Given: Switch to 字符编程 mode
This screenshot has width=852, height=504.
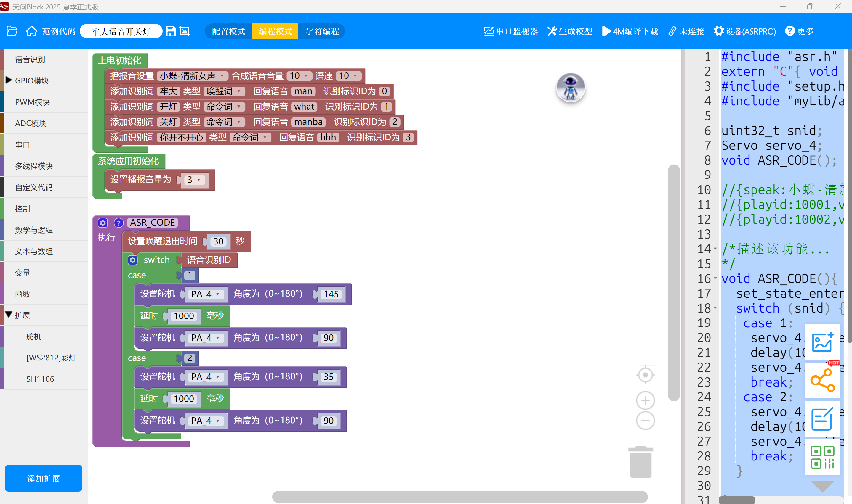Looking at the screenshot, I should (x=322, y=31).
